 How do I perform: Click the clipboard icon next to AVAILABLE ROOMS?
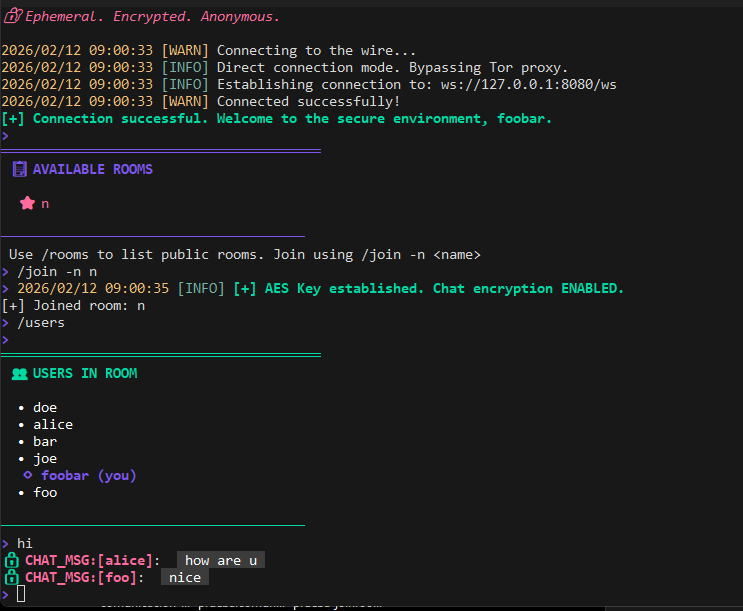click(19, 170)
